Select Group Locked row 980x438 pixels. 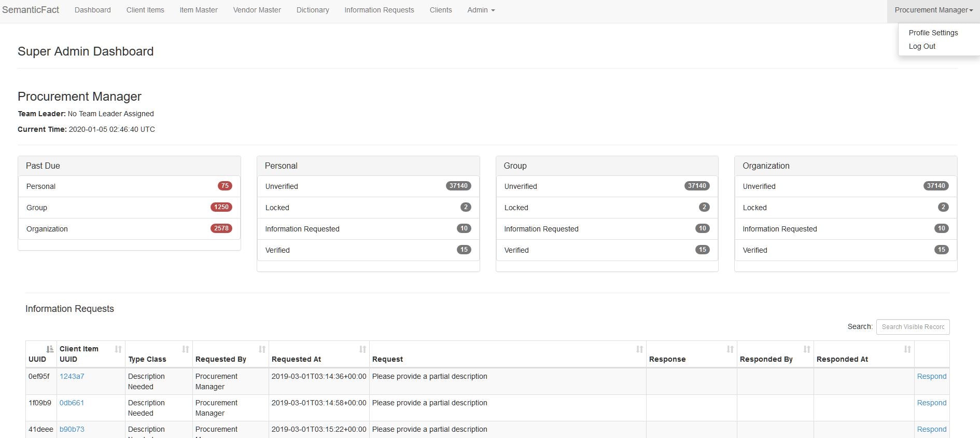pyautogui.click(x=607, y=208)
